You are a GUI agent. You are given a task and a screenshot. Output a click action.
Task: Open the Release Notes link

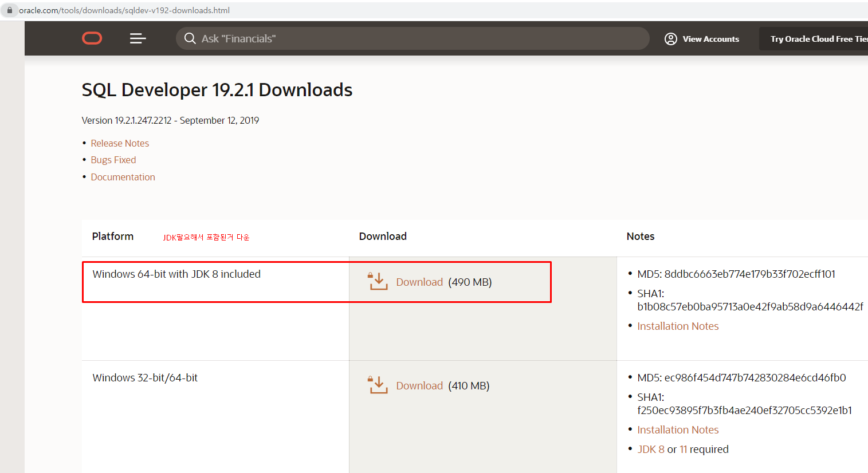pyautogui.click(x=120, y=143)
